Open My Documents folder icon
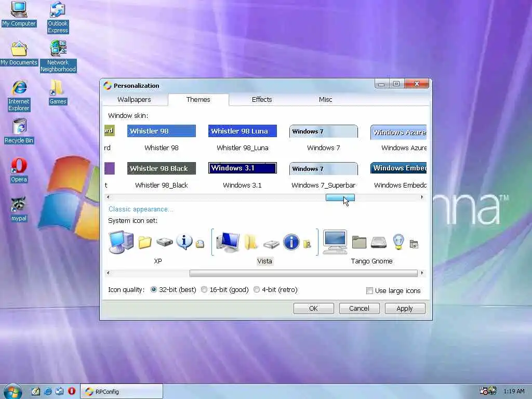The height and width of the screenshot is (399, 532). 19,54
